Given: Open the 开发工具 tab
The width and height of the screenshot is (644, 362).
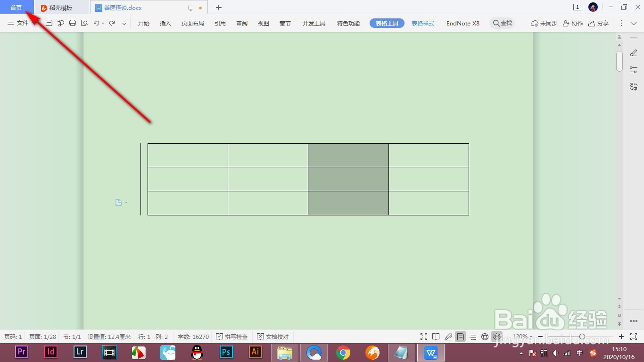Looking at the screenshot, I should tap(314, 23).
